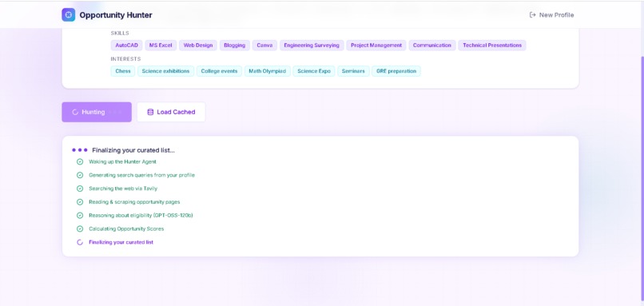Select the Seminars interest tag
This screenshot has width=644, height=306.
[353, 71]
